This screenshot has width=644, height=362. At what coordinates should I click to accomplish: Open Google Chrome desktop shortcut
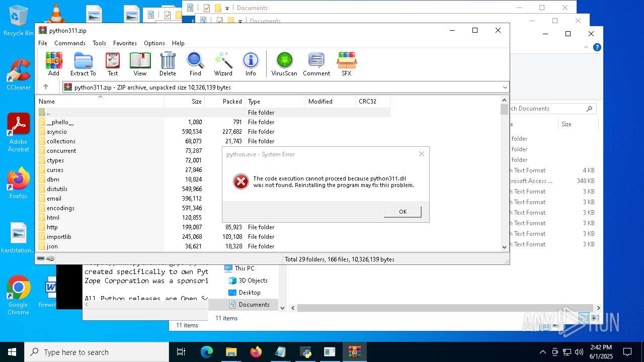[x=19, y=296]
